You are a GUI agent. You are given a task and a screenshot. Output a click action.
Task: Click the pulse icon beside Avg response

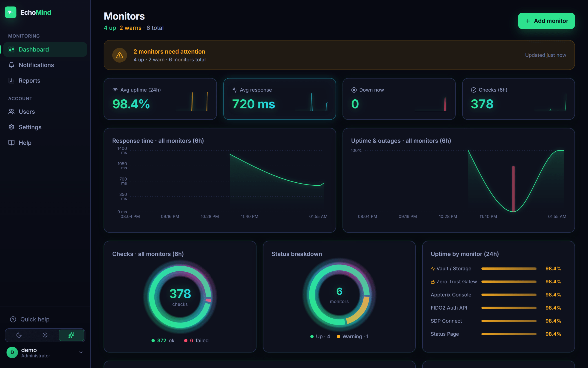235,90
